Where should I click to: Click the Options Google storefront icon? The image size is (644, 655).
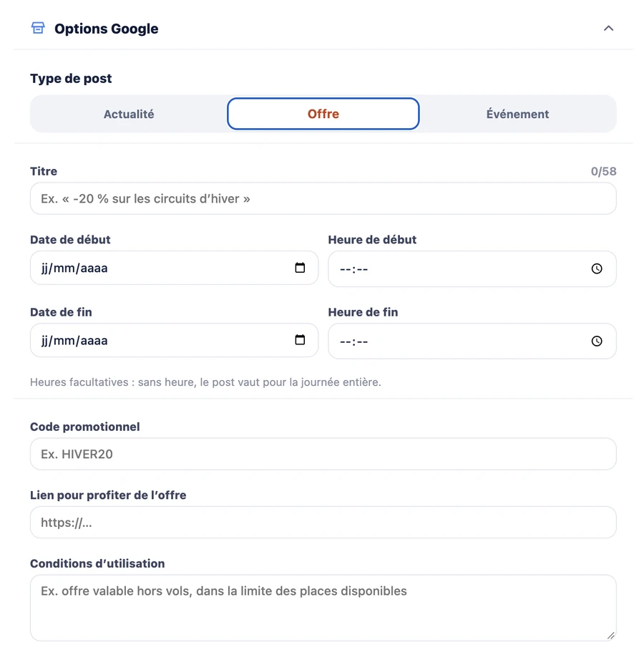coord(38,28)
